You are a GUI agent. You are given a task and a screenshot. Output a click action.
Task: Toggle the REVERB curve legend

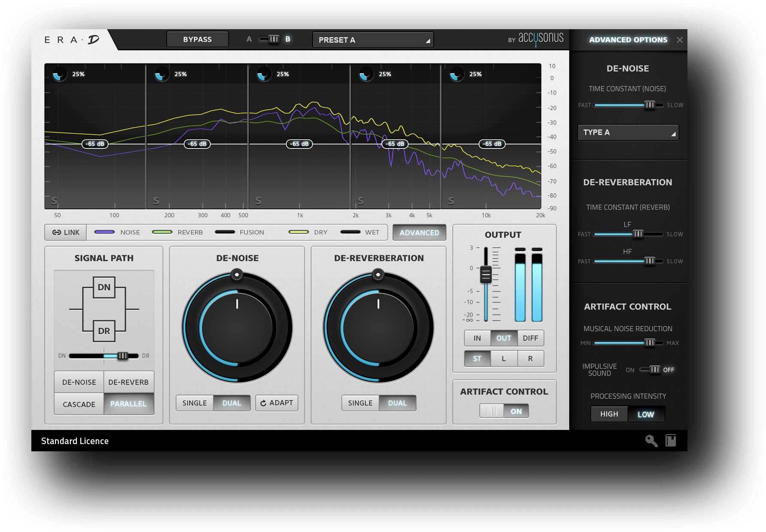pyautogui.click(x=177, y=232)
